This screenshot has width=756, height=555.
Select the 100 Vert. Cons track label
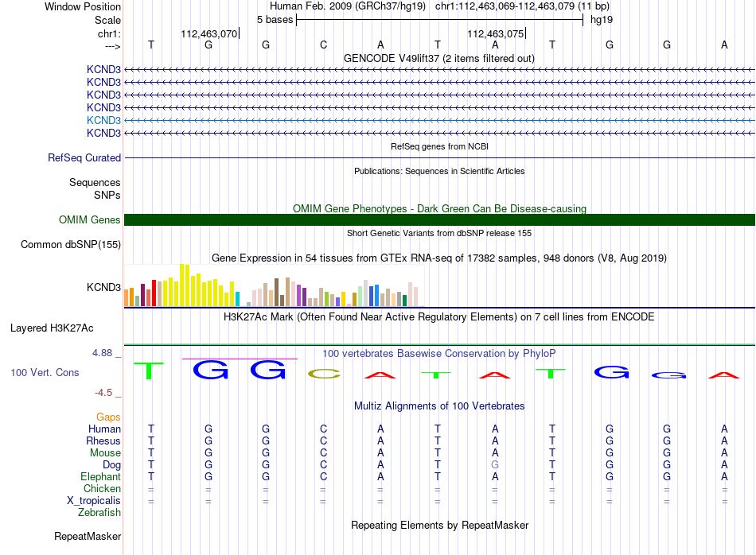45,372
